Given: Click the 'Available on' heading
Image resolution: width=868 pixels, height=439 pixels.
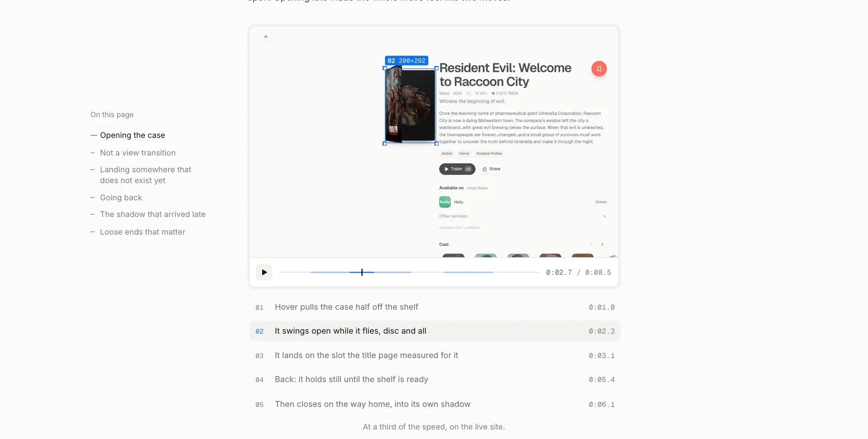Looking at the screenshot, I should (x=451, y=188).
